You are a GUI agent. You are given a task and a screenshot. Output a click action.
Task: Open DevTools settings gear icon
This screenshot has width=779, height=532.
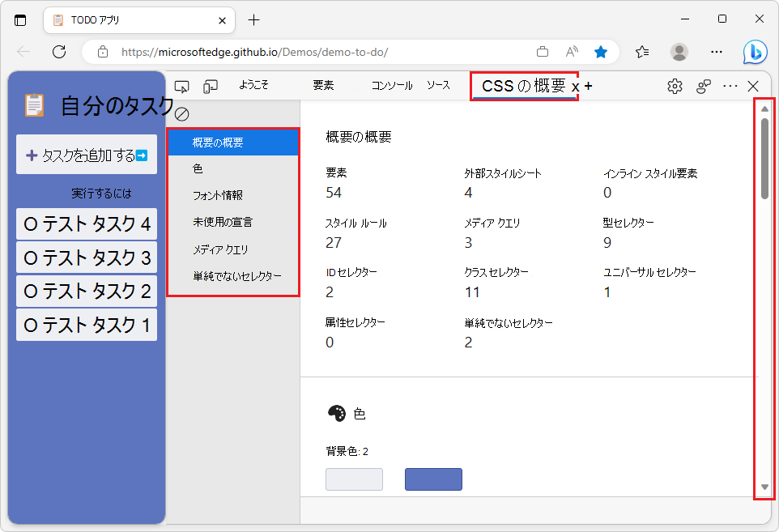[x=675, y=85]
